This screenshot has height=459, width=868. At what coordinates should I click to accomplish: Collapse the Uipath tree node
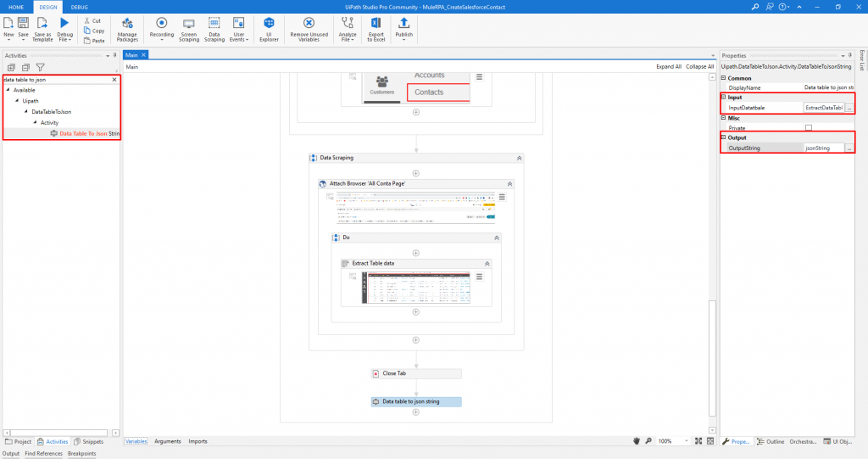pos(17,101)
